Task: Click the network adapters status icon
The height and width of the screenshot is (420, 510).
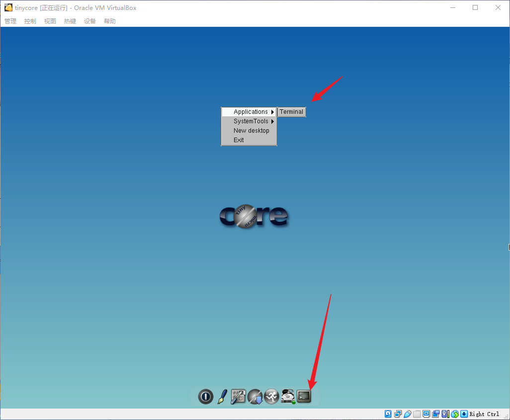Action: point(398,414)
